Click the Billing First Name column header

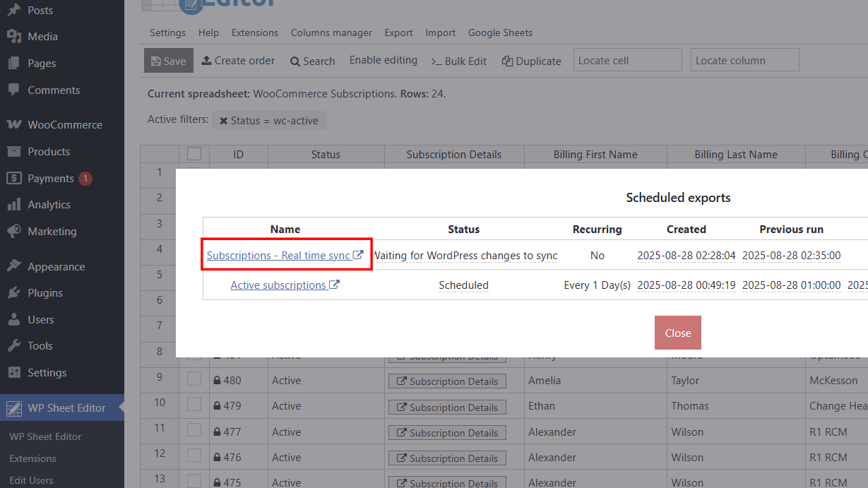[x=595, y=155]
